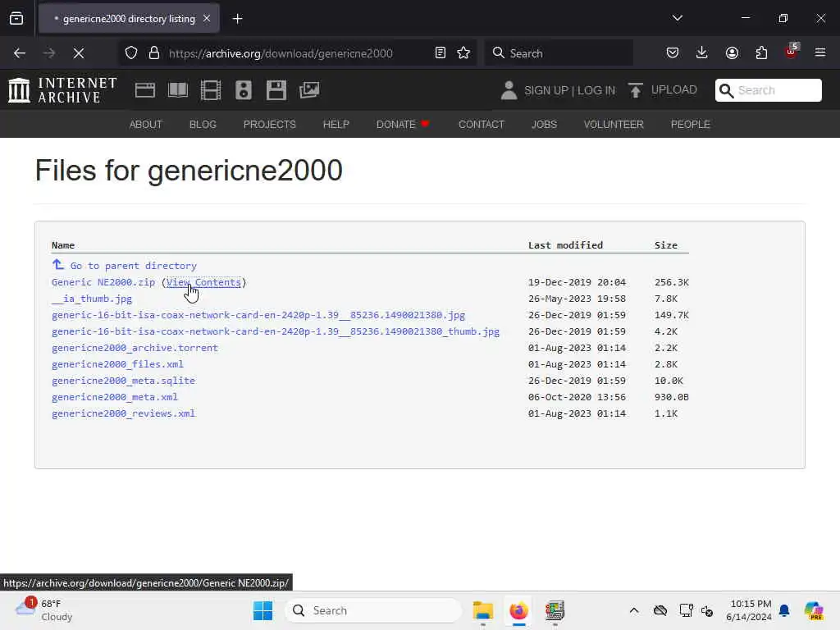Select the archive.org URL in address bar
This screenshot has height=630, width=840.
(x=281, y=53)
